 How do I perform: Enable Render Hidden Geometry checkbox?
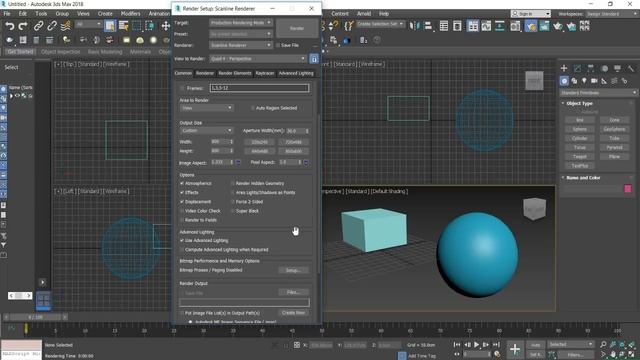click(233, 183)
